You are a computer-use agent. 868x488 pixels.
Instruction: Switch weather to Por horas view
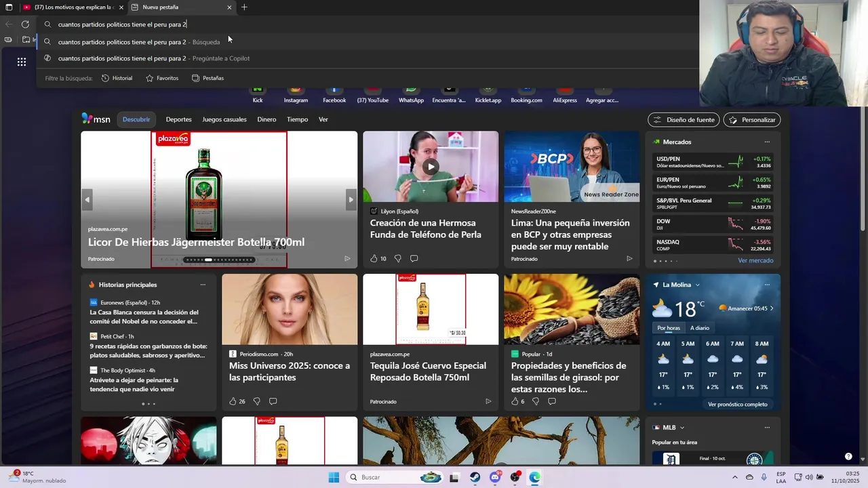[x=668, y=328]
